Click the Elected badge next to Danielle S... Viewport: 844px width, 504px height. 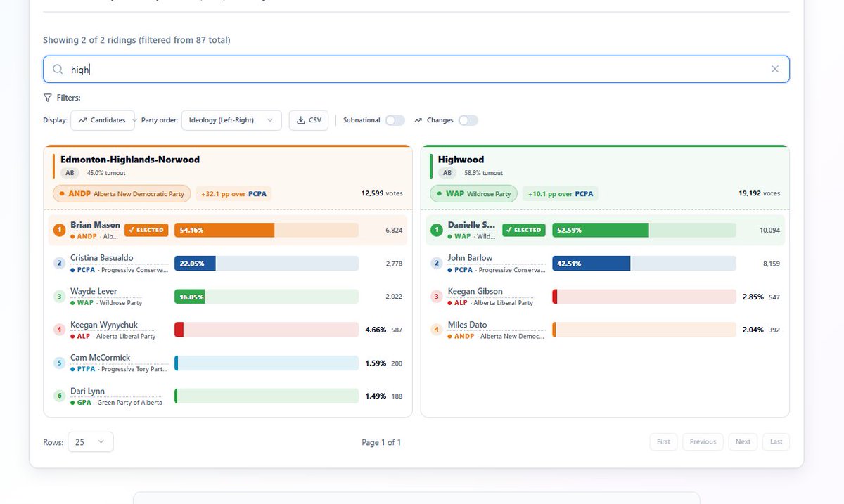(x=524, y=230)
